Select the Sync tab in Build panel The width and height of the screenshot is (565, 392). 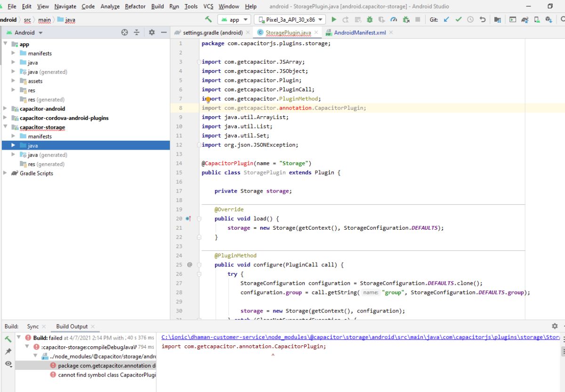coord(33,326)
